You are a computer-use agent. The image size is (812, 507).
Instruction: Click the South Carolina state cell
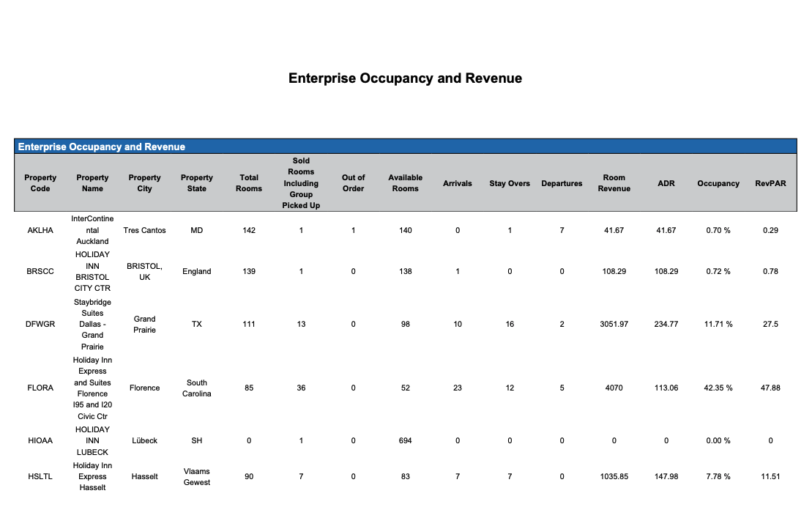point(196,388)
